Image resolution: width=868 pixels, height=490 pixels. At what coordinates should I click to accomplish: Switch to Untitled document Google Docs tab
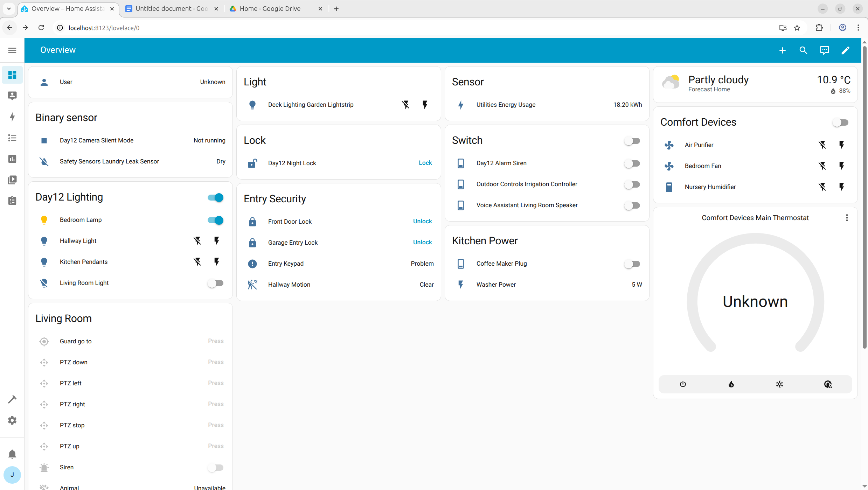[172, 9]
